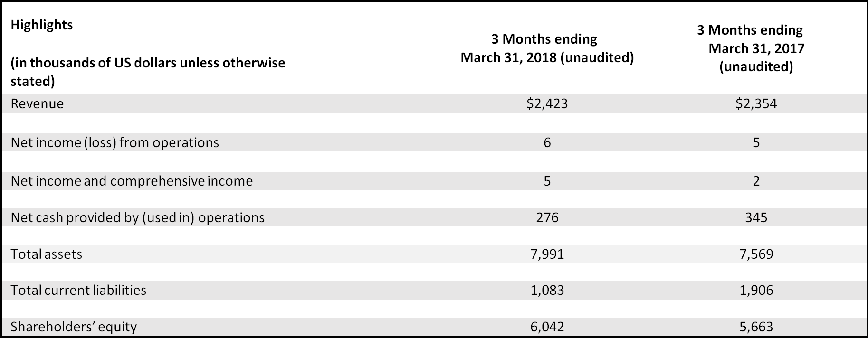The image size is (868, 338).
Task: Select the 7,991 total assets value
Action: tap(547, 254)
